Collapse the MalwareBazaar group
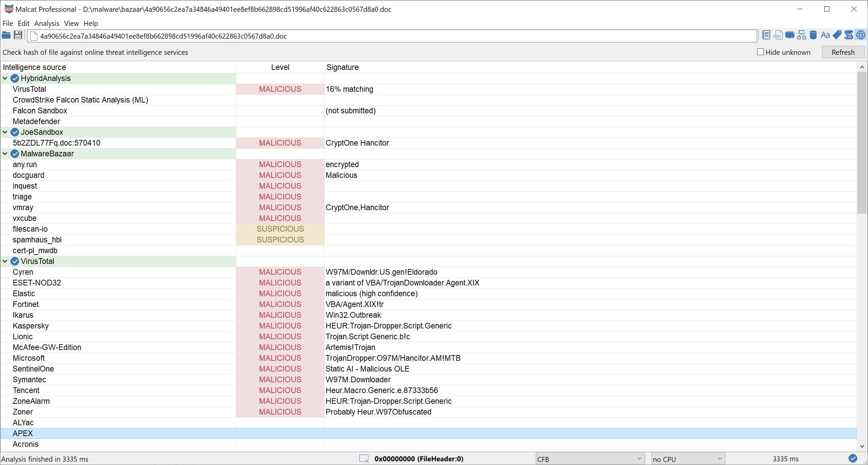 pyautogui.click(x=5, y=154)
